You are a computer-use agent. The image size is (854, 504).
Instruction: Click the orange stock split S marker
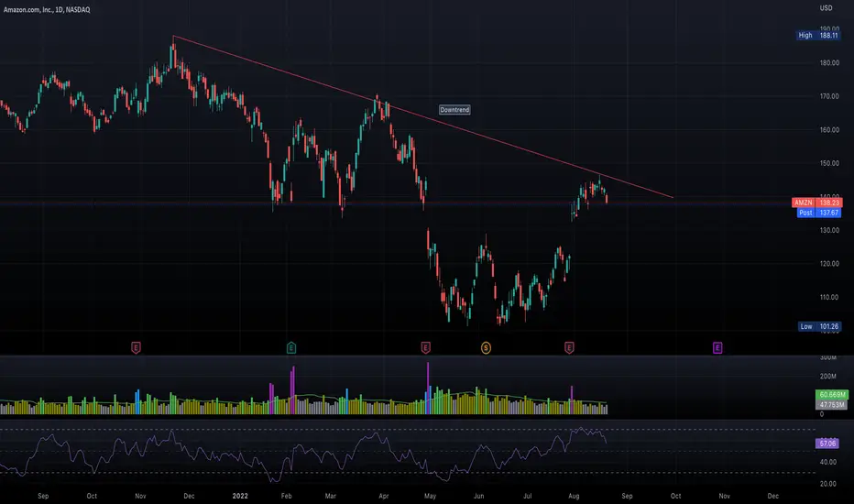coord(486,347)
